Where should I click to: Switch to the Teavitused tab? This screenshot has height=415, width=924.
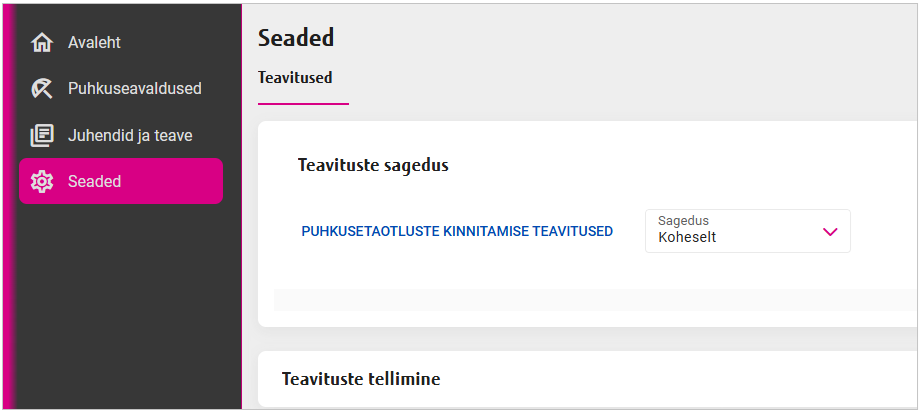click(x=295, y=78)
